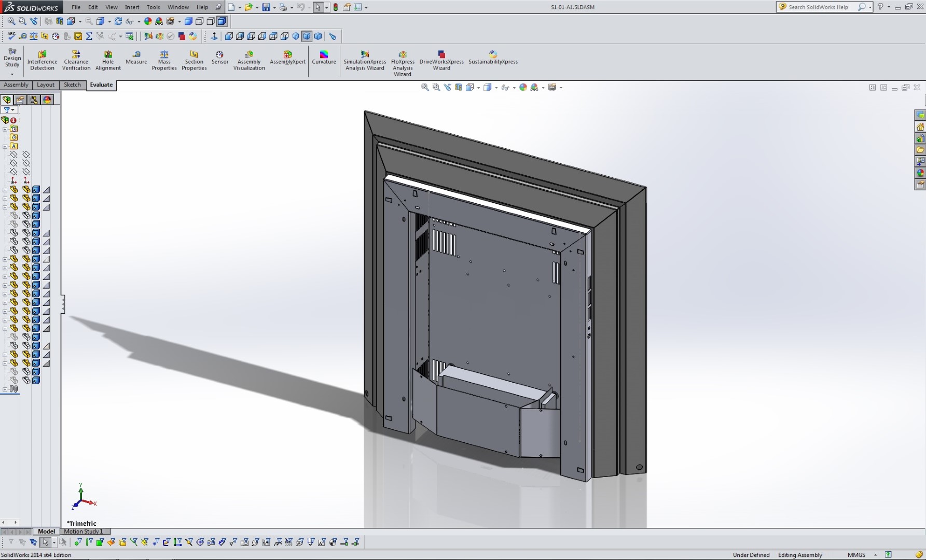
Task: Run AssemblyXpert
Action: (x=288, y=58)
